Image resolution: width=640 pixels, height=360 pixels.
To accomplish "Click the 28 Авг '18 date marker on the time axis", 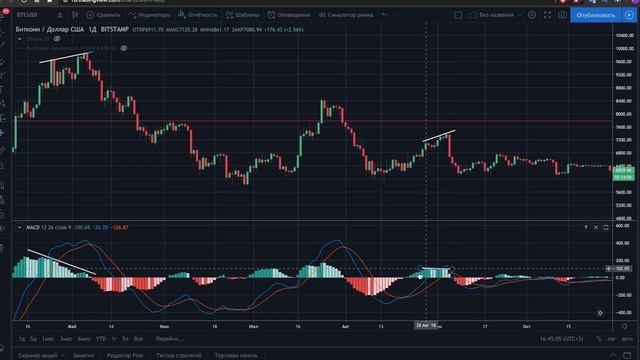I will [426, 326].
